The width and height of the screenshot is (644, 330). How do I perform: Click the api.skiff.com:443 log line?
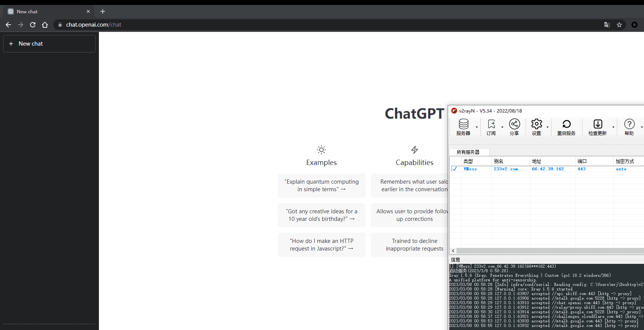[x=540, y=294]
